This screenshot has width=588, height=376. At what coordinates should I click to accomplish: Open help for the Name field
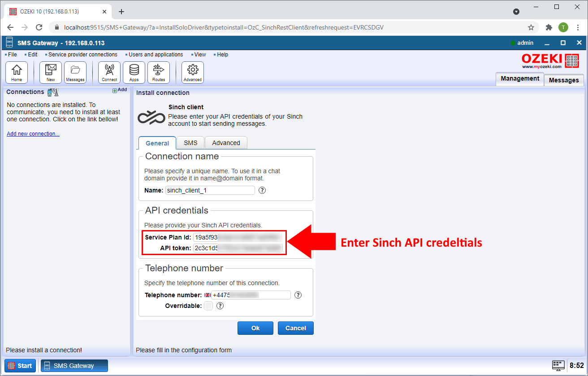tap(263, 190)
